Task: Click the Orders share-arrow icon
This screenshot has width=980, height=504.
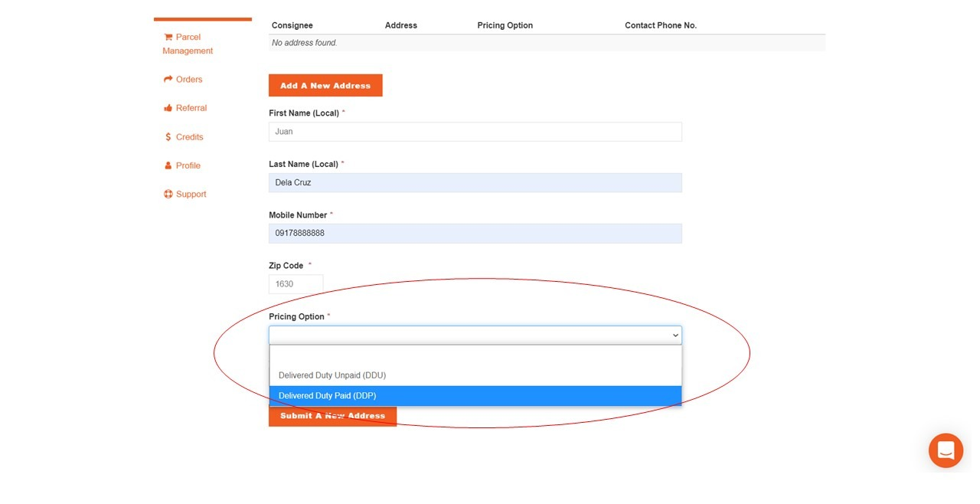Action: pos(168,79)
